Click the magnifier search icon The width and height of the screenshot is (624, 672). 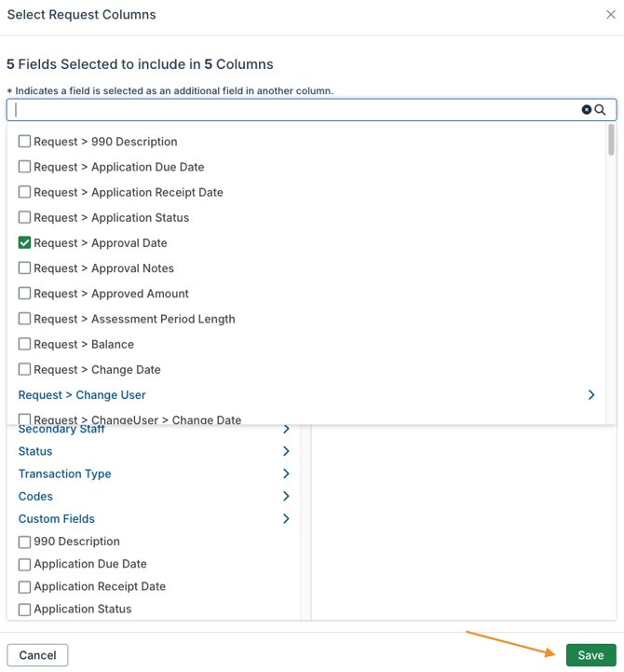601,110
